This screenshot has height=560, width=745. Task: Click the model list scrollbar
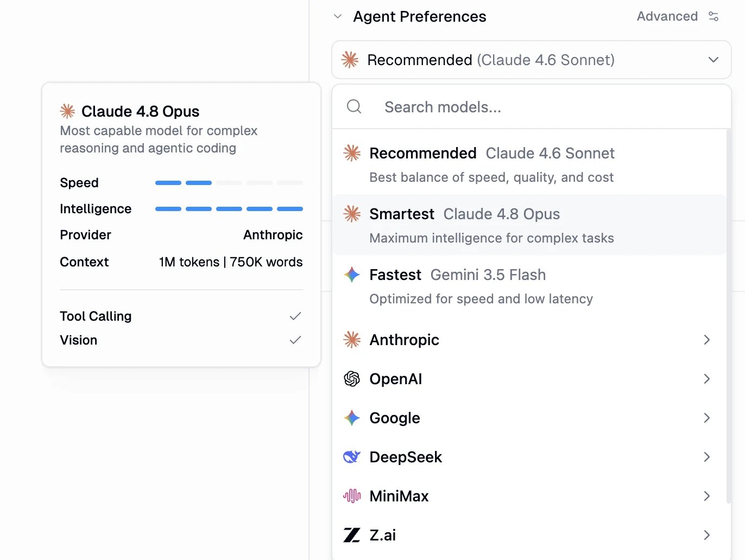(x=729, y=316)
